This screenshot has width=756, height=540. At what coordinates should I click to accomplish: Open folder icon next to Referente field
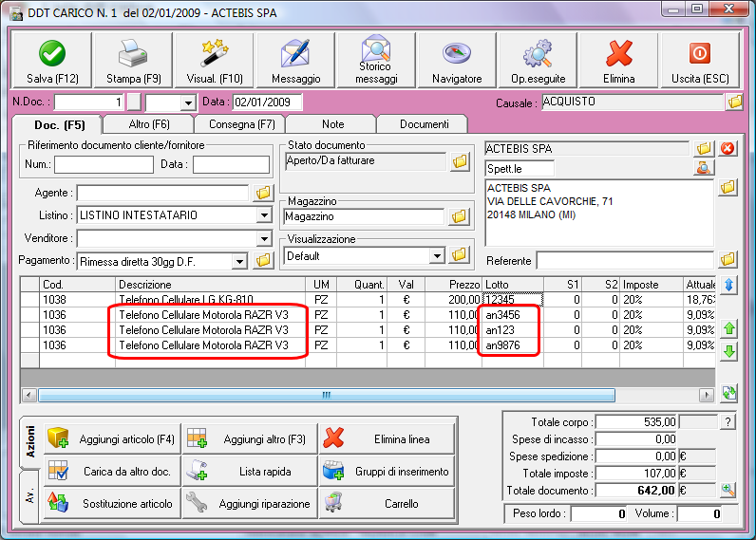(x=728, y=260)
